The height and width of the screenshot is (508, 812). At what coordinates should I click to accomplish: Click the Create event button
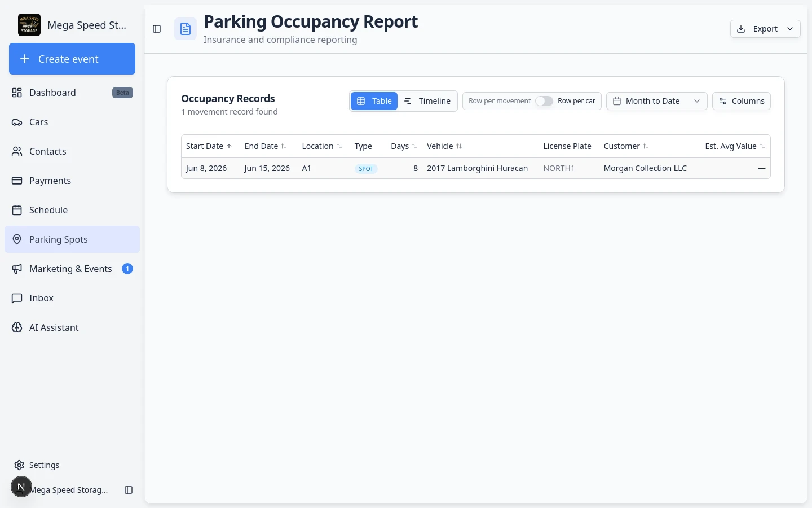72,59
